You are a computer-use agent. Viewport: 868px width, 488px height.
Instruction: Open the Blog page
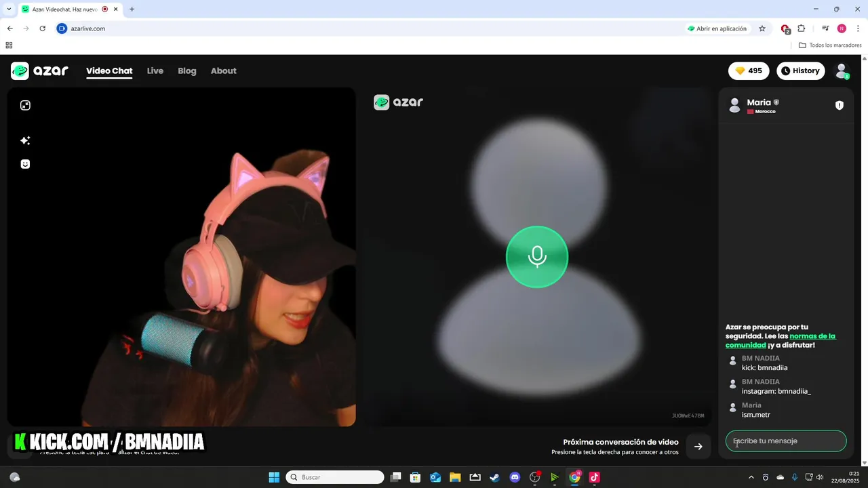click(187, 70)
